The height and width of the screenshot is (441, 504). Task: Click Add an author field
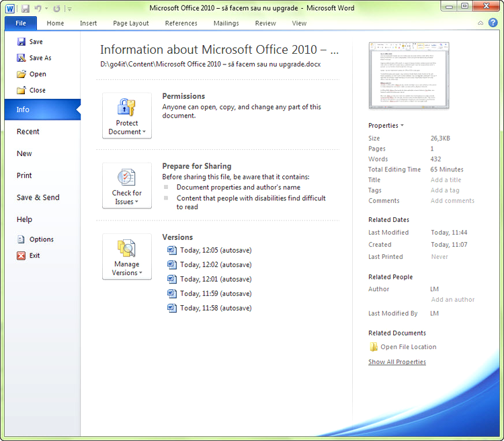coord(452,299)
